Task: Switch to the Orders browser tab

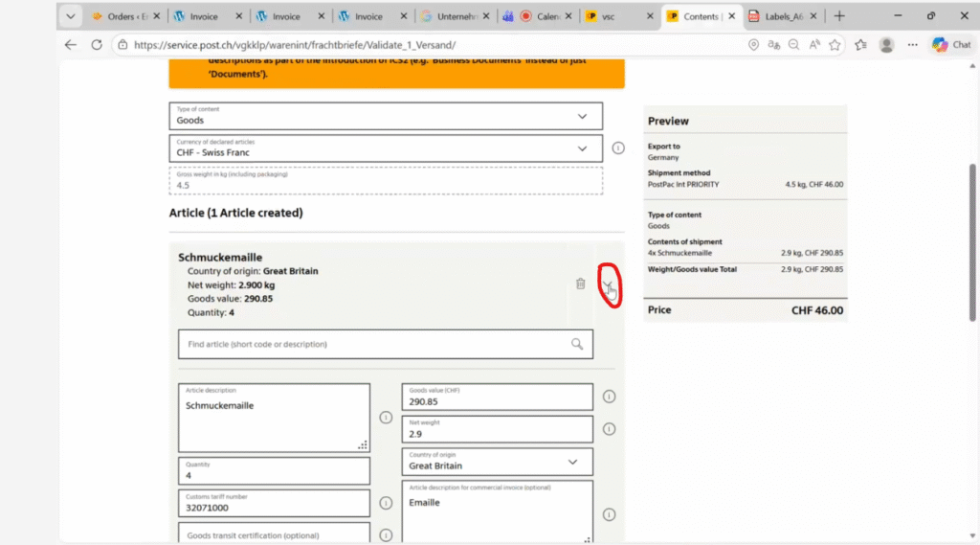Action: tap(121, 16)
